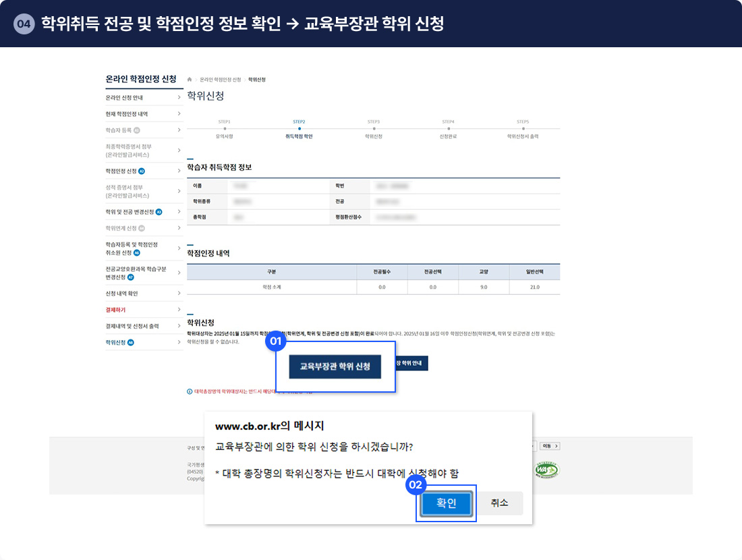This screenshot has height=560, width=742.
Task: Click the A2 badge beside 학점인정 신청
Action: [142, 171]
